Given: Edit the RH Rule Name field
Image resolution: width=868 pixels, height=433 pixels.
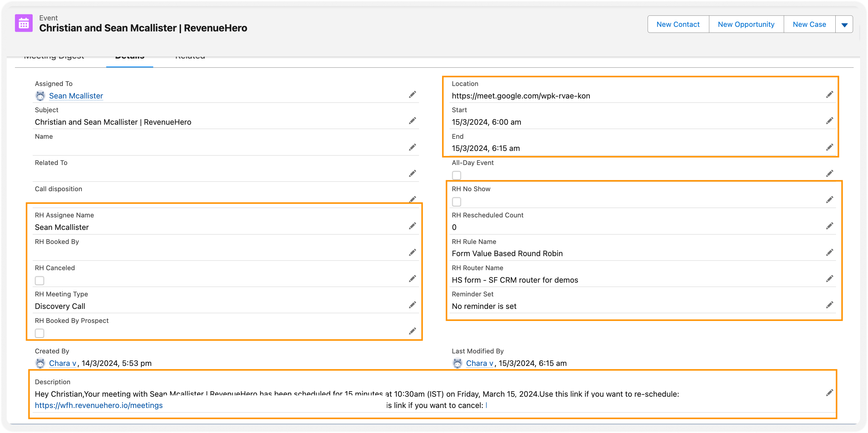Looking at the screenshot, I should 829,252.
